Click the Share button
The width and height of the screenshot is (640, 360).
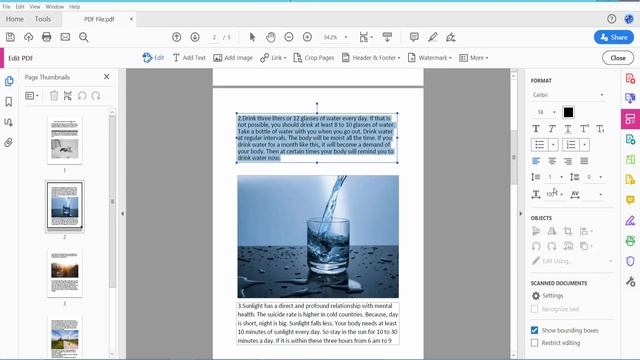click(x=614, y=37)
